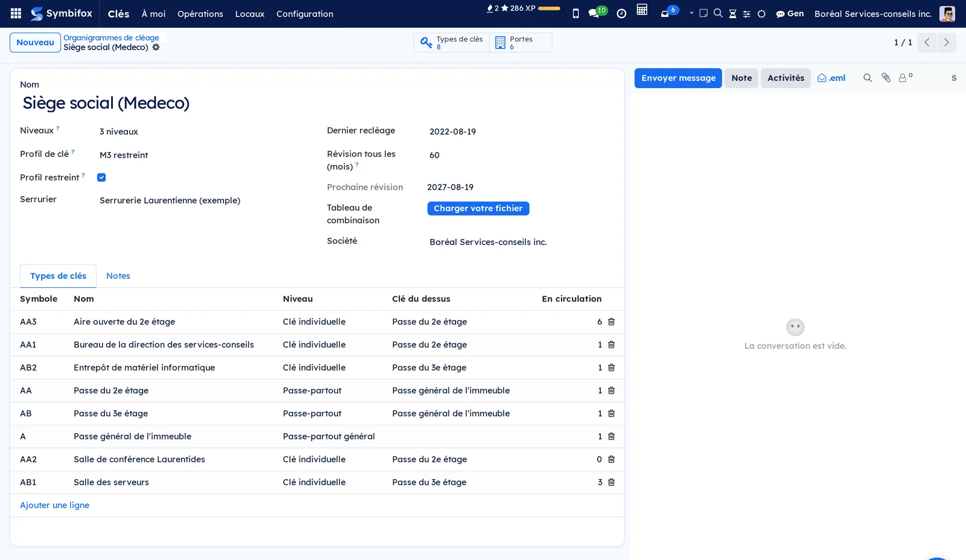966x560 pixels.
Task: Open the inbox tray with 6 notifications
Action: click(x=669, y=12)
